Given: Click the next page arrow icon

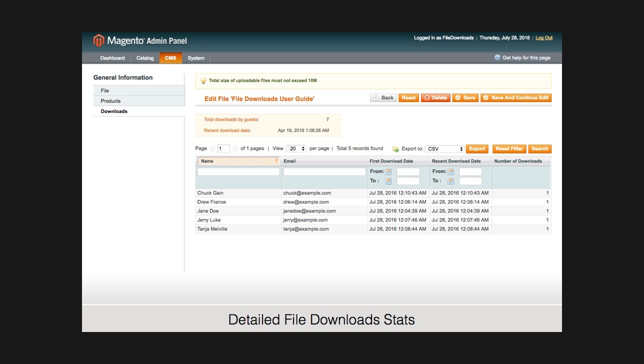Looking at the screenshot, I should (235, 148).
